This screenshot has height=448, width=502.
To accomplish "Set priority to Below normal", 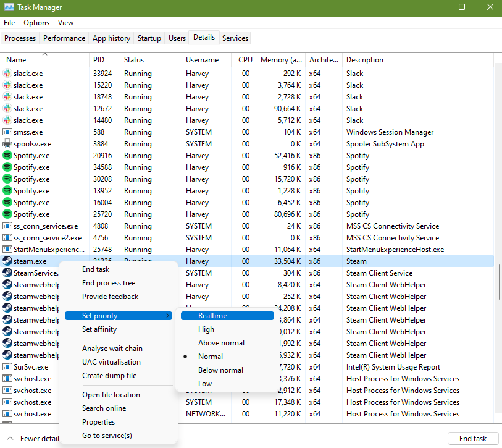I will pos(227,370).
